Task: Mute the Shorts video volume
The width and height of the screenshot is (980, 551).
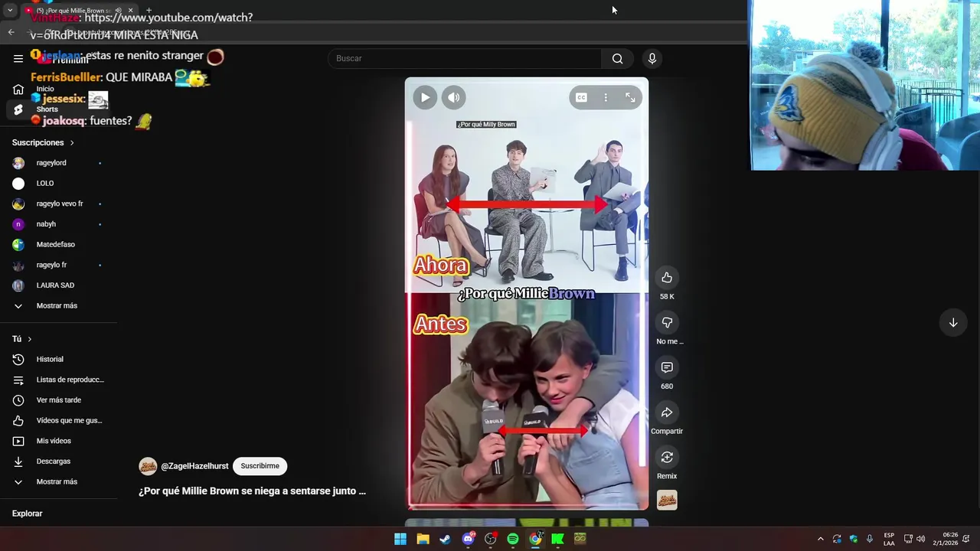Action: pos(454,97)
